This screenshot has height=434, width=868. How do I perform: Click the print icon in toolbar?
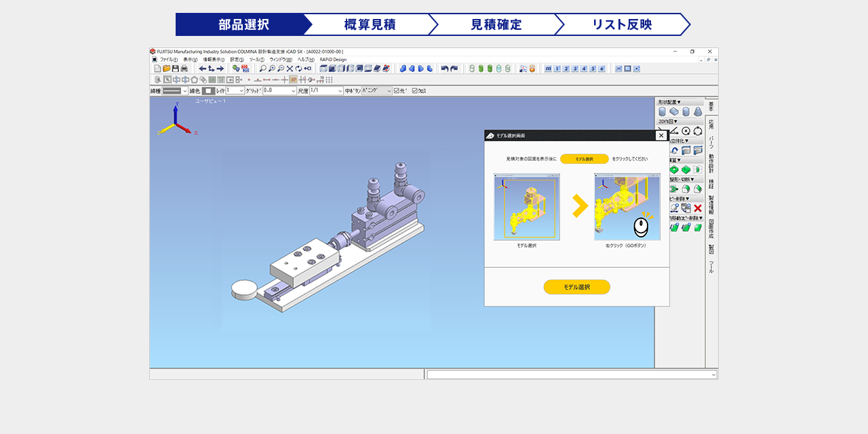(x=184, y=68)
